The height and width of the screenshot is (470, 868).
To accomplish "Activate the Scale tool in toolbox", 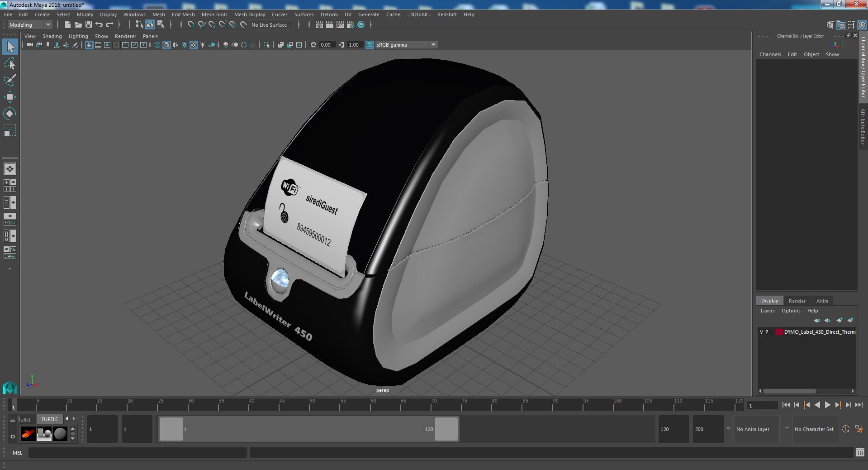I will pyautogui.click(x=10, y=130).
